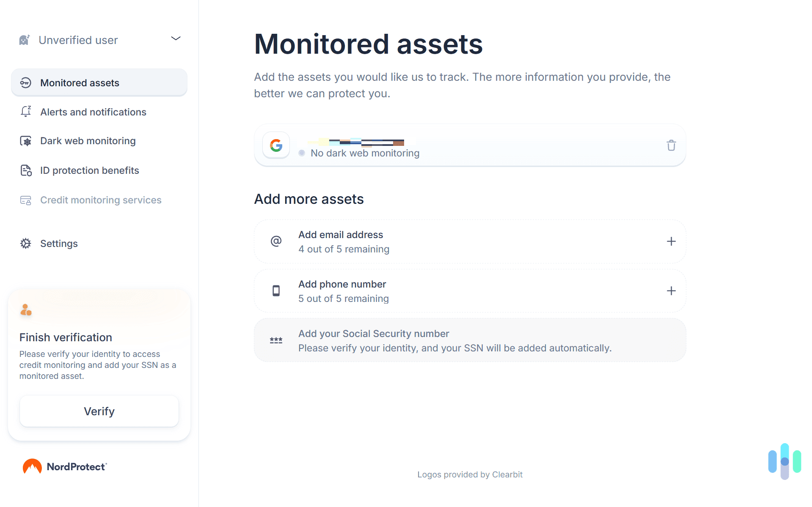812x507 pixels.
Task: Click the @ icon beside Add email address
Action: click(x=276, y=241)
